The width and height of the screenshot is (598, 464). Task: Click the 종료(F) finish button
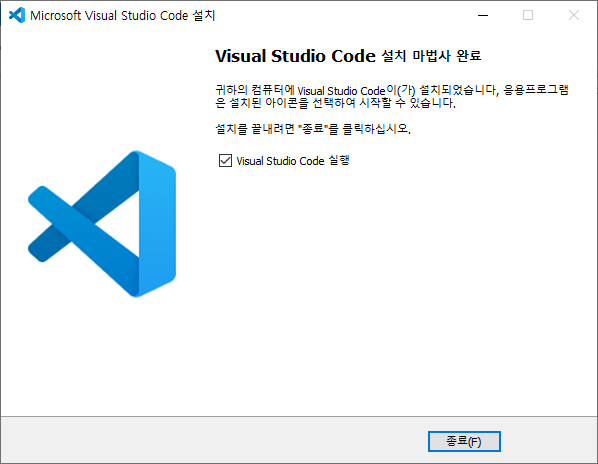[x=464, y=441]
